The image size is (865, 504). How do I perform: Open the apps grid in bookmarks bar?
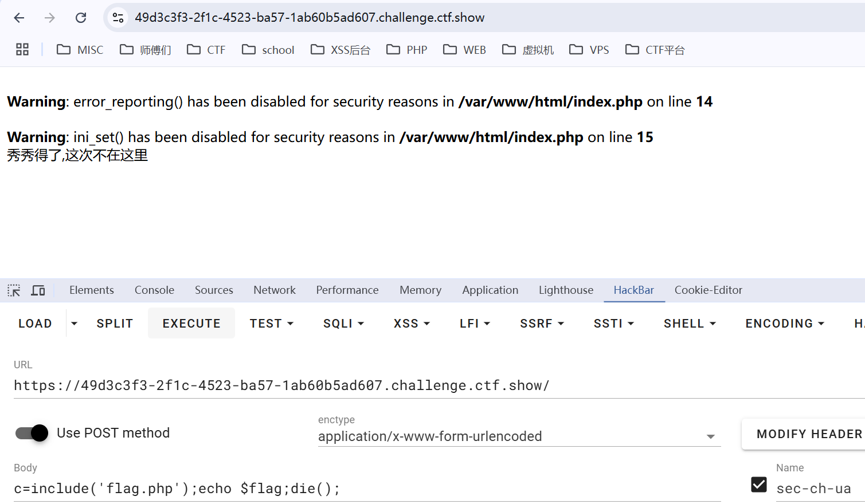click(x=22, y=50)
